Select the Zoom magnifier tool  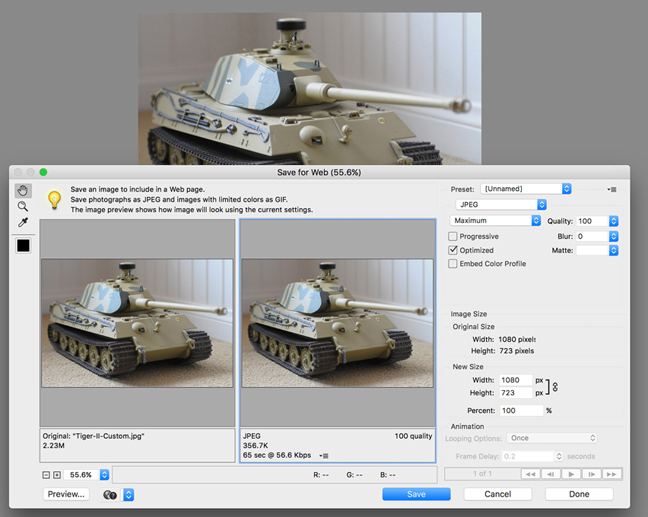tap(23, 206)
